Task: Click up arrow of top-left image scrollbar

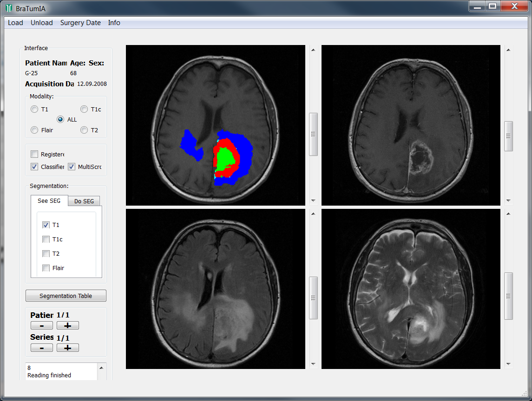Action: coord(313,50)
